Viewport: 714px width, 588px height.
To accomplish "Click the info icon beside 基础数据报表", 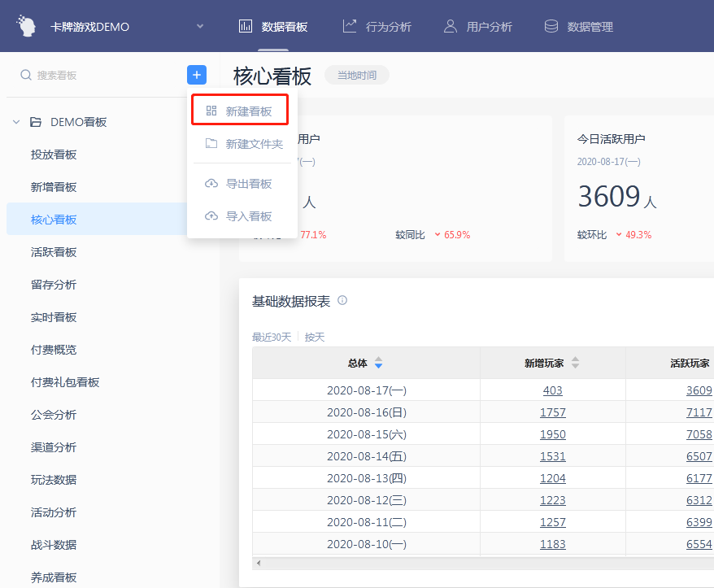I will pyautogui.click(x=342, y=301).
